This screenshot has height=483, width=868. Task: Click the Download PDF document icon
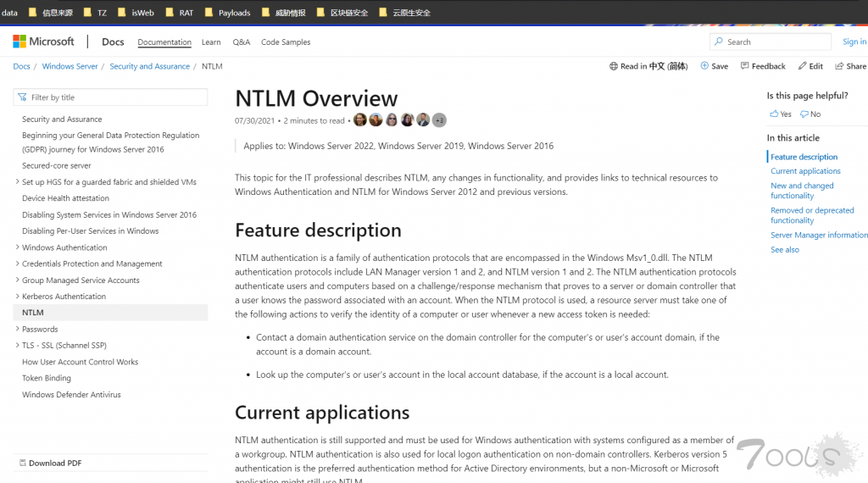click(23, 463)
